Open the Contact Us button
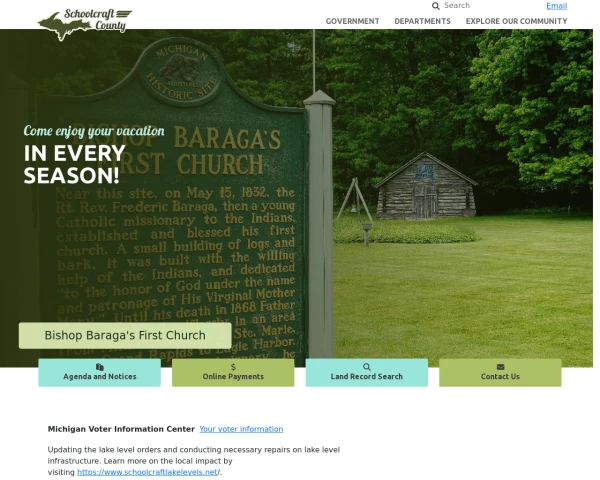This screenshot has height=480, width=600. (x=500, y=372)
